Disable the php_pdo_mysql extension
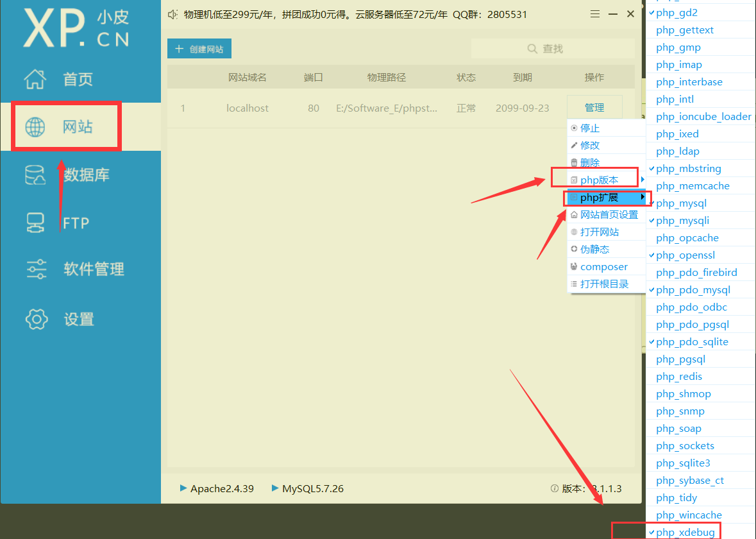 [x=700, y=290]
